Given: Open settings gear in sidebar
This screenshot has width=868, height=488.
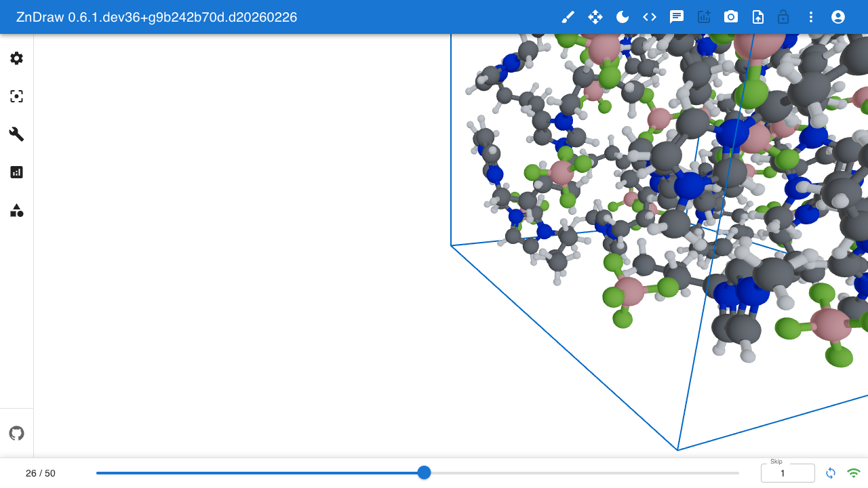Looking at the screenshot, I should click(17, 58).
